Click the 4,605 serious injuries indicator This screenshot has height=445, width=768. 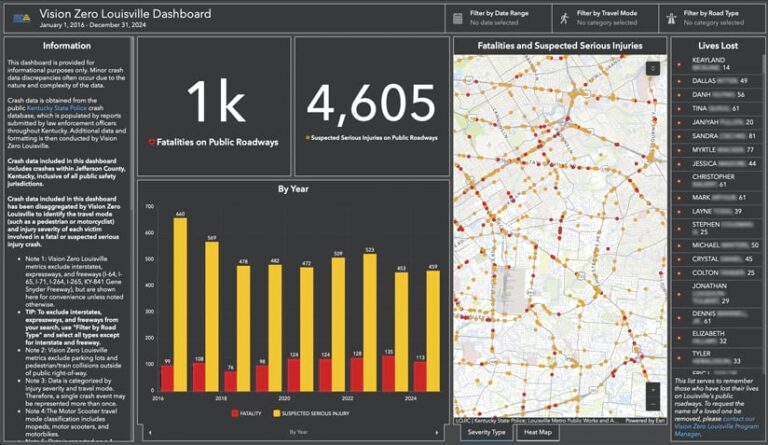pyautogui.click(x=372, y=106)
